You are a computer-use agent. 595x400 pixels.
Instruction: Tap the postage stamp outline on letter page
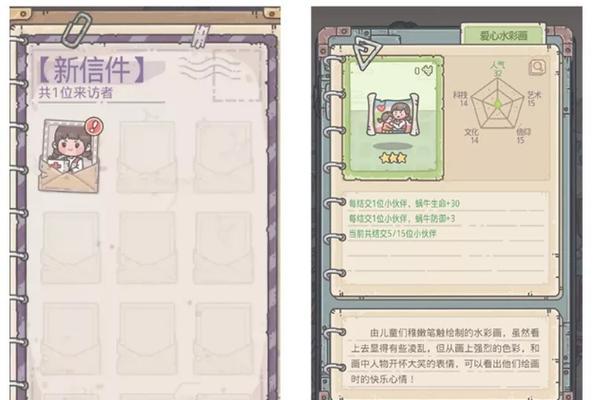point(238,76)
